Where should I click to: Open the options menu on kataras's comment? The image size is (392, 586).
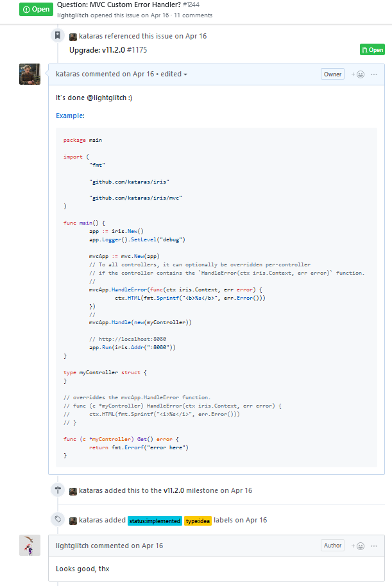tap(375, 74)
